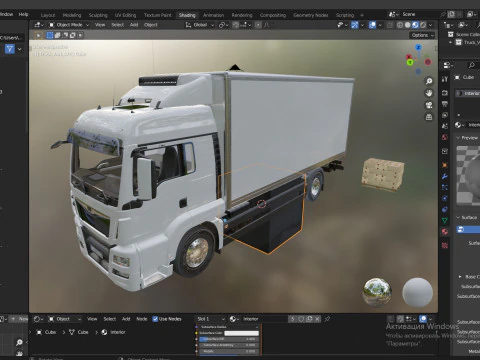Click the viewport zoom magnifier icon
This screenshot has height=360, width=480.
429,81
